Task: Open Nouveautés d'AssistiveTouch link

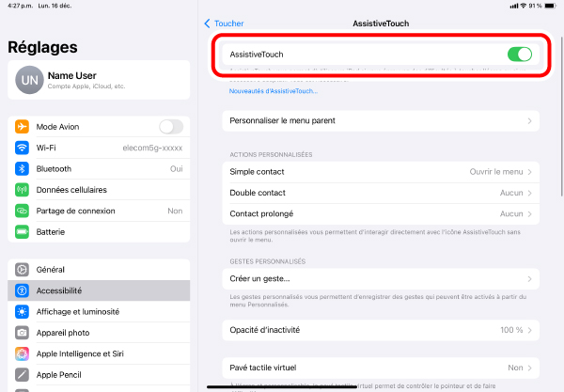Action: pyautogui.click(x=274, y=91)
